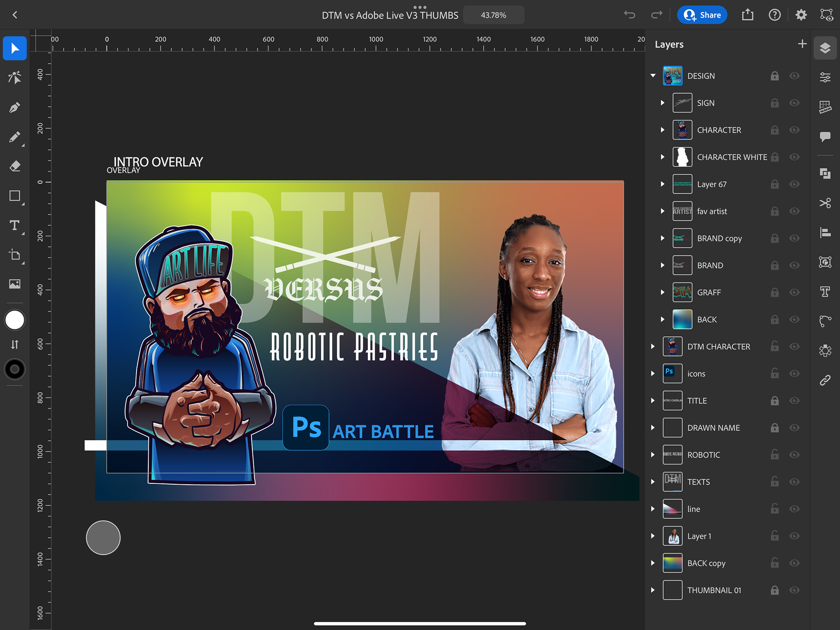The image size is (840, 630).
Task: Expand the BACK group
Action: (662, 320)
